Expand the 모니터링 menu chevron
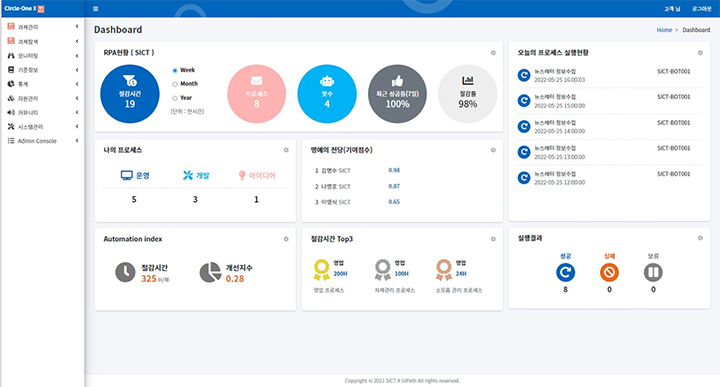Image resolution: width=720 pixels, height=387 pixels. [77, 56]
